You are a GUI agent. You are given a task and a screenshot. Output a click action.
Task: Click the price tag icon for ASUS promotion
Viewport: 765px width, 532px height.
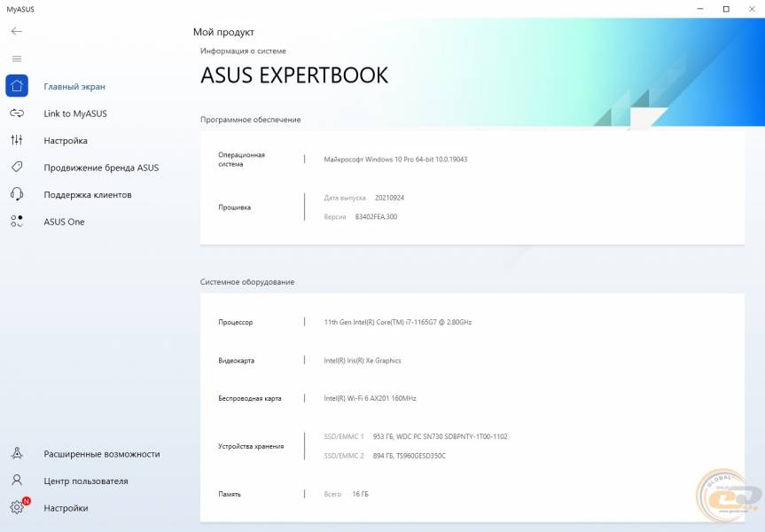17,167
